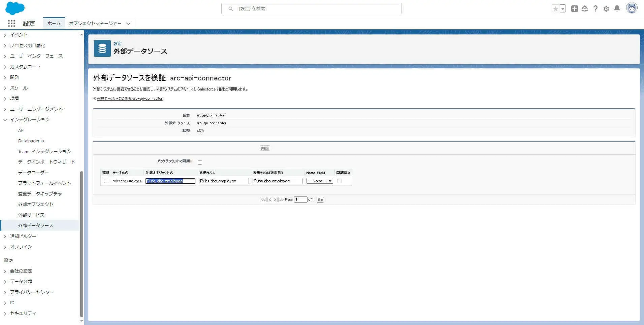Click the 表示ラベル(複数形) input field

[278, 181]
